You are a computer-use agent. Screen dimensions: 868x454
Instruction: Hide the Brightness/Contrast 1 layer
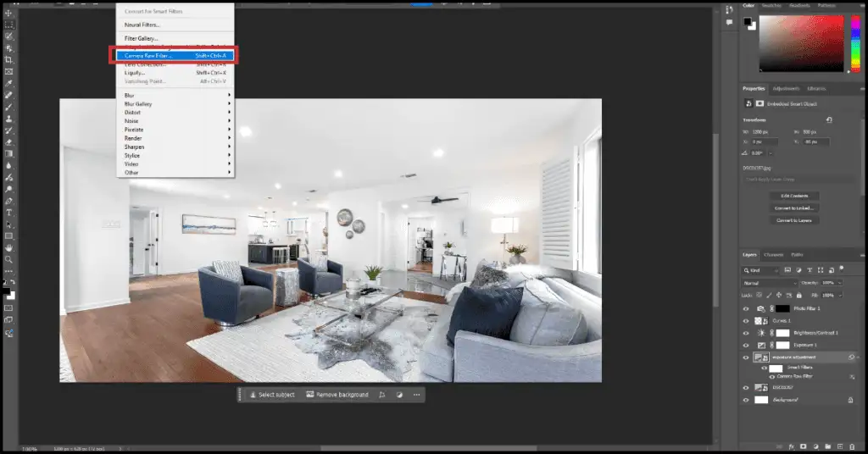tap(746, 333)
